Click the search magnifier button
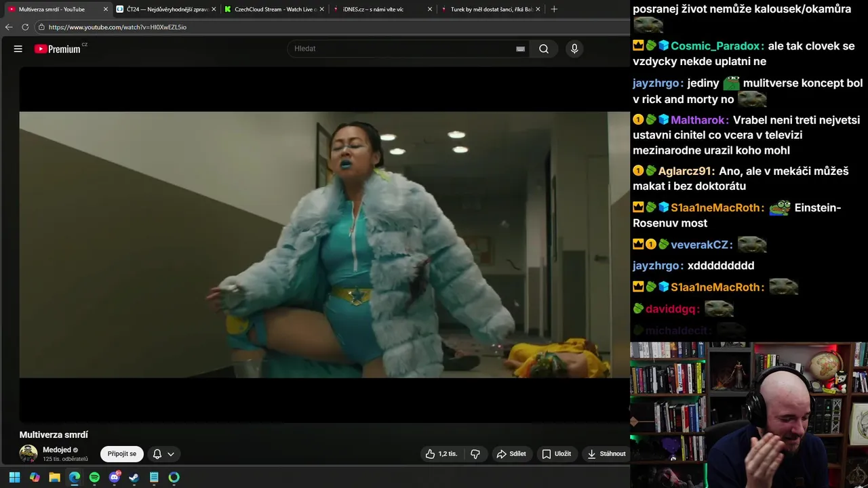Screen dimensions: 868x488 (x=544, y=49)
